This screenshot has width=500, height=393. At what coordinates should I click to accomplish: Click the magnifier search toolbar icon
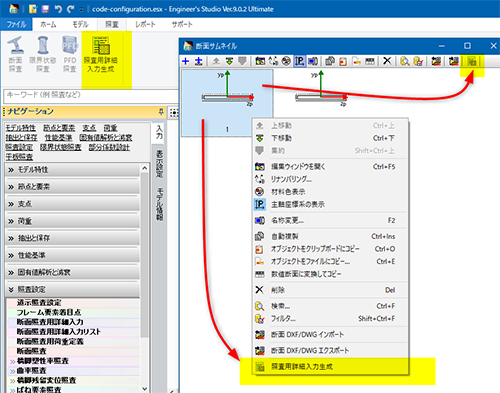(x=405, y=61)
